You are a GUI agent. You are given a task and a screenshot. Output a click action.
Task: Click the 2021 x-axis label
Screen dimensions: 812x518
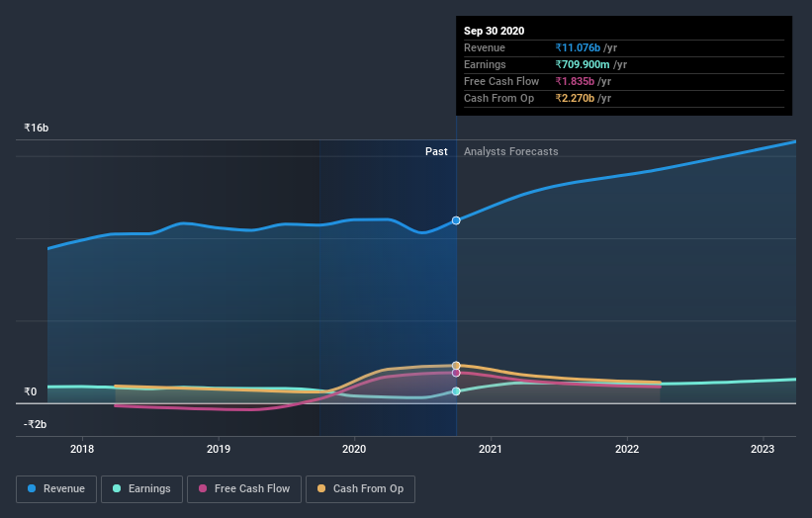click(491, 449)
